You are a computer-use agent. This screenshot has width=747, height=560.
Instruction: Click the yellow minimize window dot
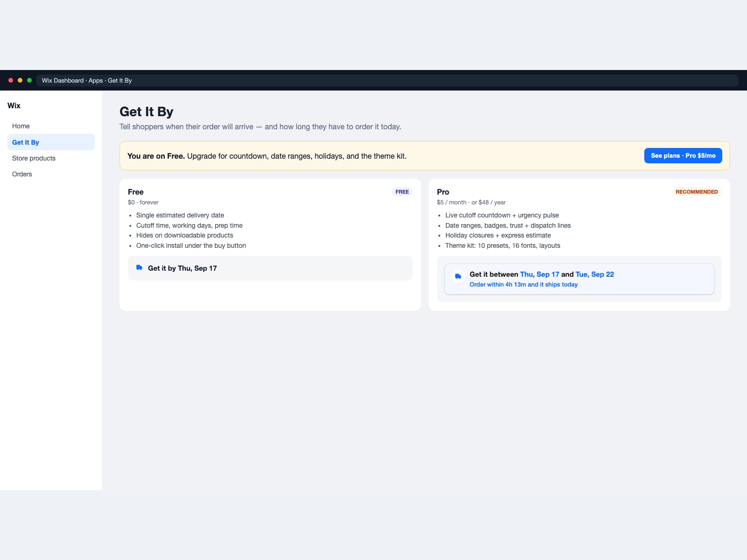point(20,80)
